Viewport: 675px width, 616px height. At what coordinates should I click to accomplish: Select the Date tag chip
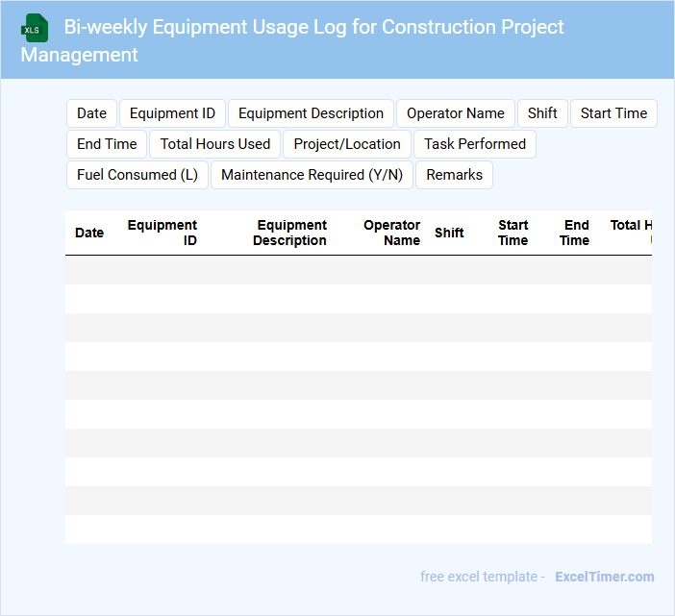[x=91, y=113]
